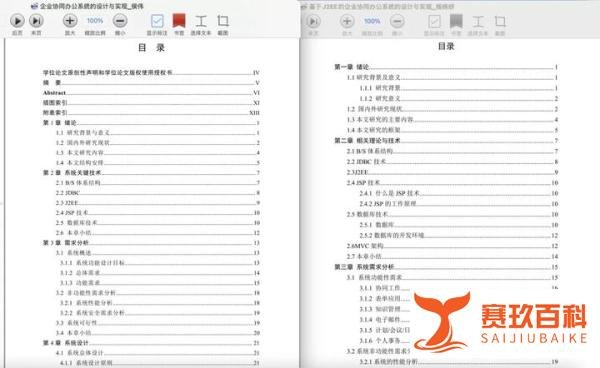Viewport: 600px width, 368px height.
Task: Open 3.1 系统概述 in left contents
Action: [158, 252]
